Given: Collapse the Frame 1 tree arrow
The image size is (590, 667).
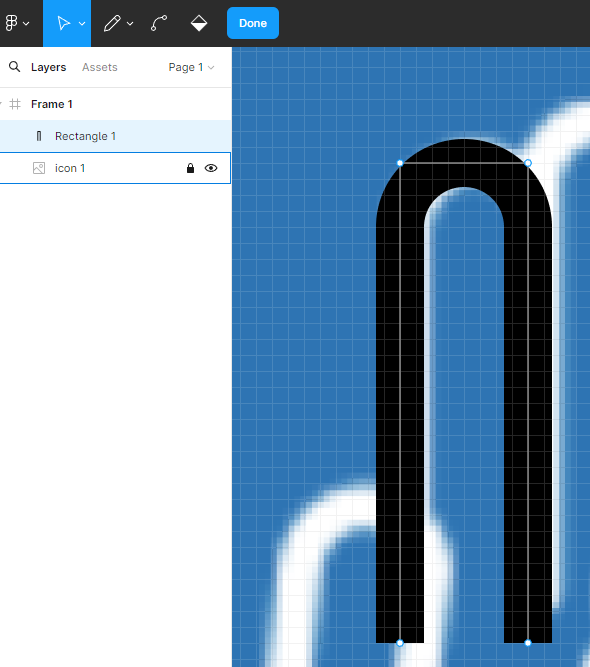Looking at the screenshot, I should tap(1, 104).
